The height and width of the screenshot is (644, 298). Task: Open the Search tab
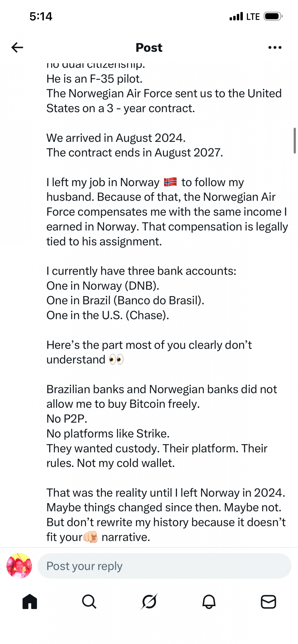[x=89, y=602]
